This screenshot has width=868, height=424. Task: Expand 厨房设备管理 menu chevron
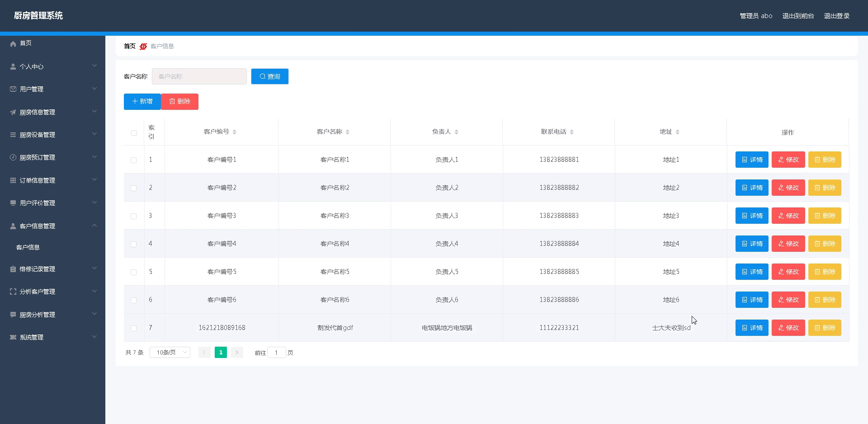coord(94,134)
